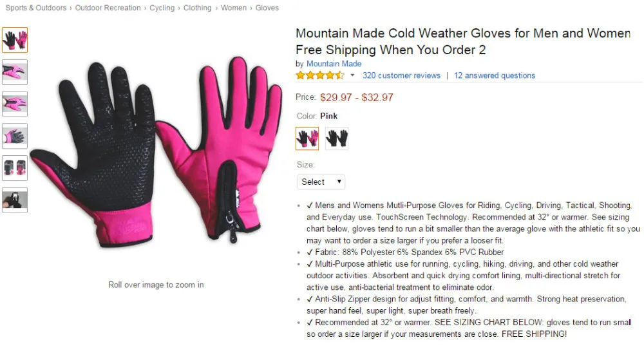The width and height of the screenshot is (644, 351).
Task: Click the star rating icons
Action: click(320, 75)
